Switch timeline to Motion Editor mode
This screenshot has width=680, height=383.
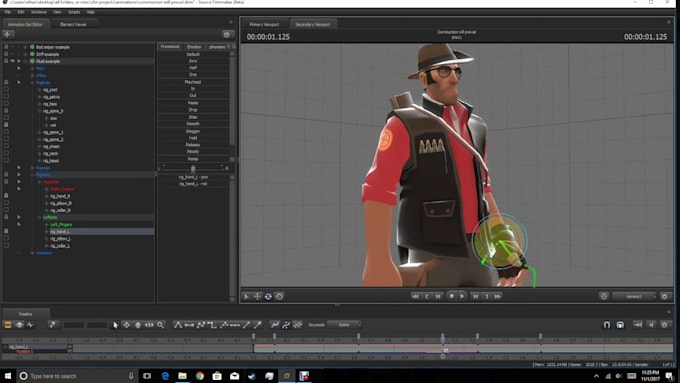point(19,324)
